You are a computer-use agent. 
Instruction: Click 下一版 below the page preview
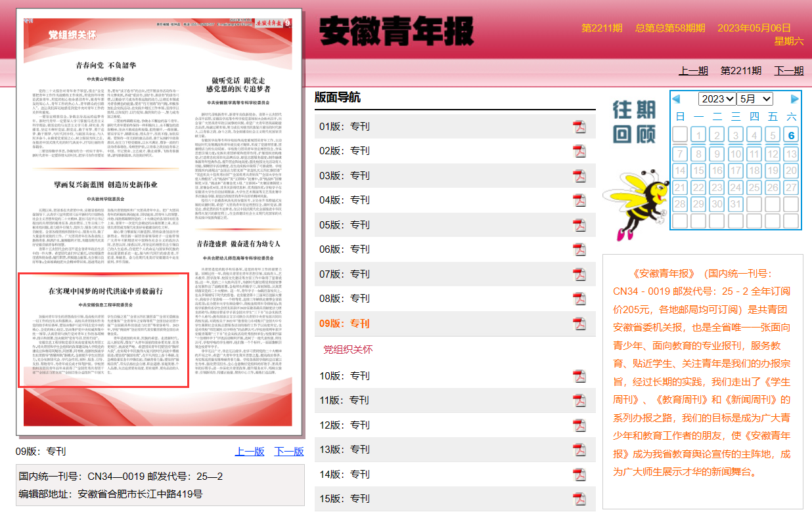[289, 452]
